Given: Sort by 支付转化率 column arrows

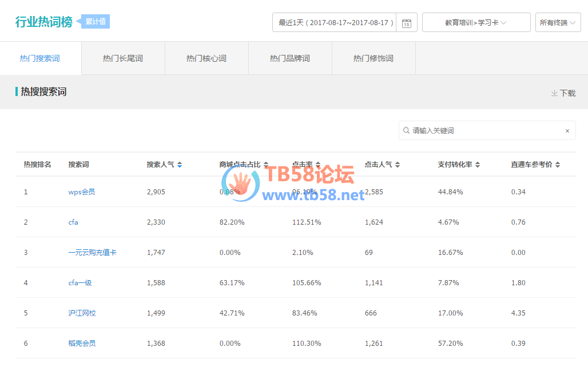Looking at the screenshot, I should 478,165.
